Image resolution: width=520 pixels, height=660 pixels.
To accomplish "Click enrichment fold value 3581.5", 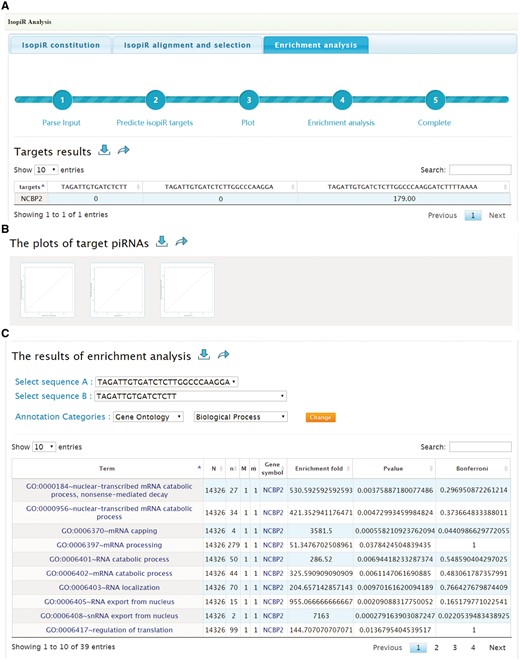I will 321,531.
